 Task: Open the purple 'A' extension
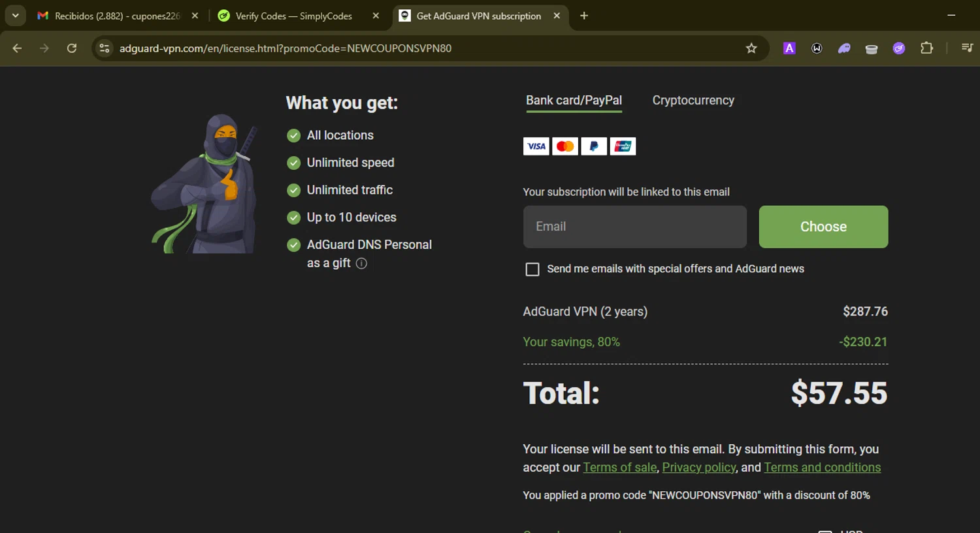[x=789, y=48]
